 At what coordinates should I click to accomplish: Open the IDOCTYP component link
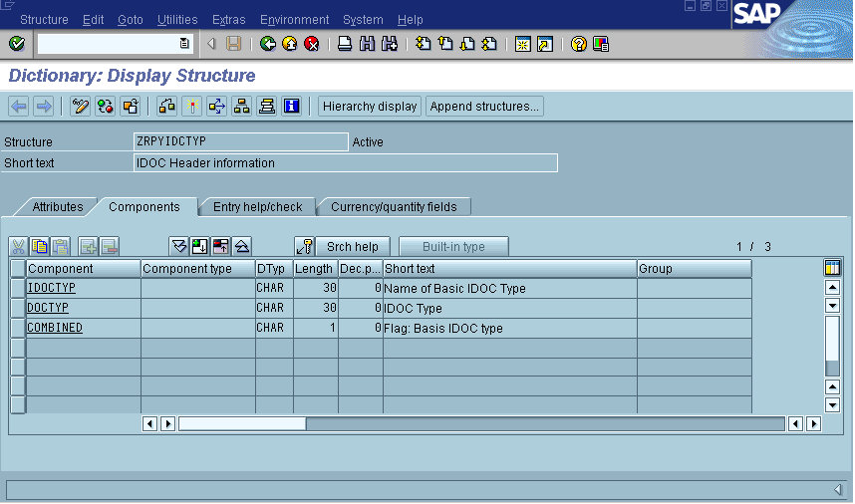point(51,288)
